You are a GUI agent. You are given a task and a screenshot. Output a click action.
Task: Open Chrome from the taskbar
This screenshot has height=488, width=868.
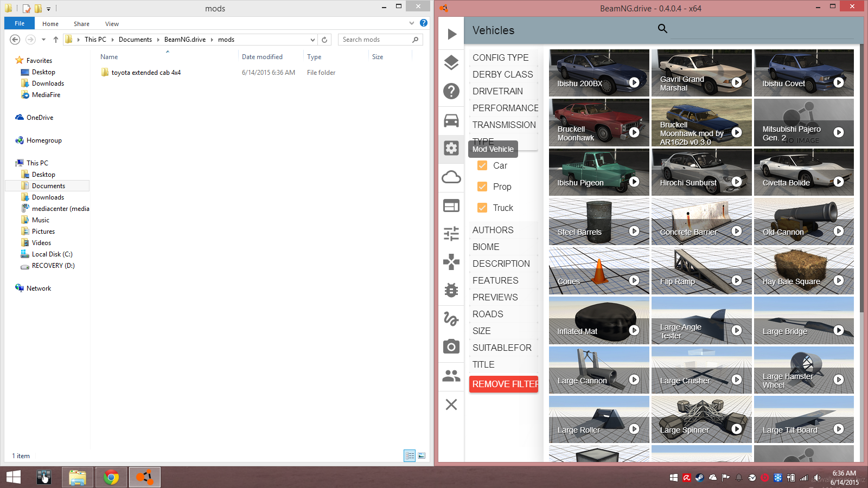111,477
